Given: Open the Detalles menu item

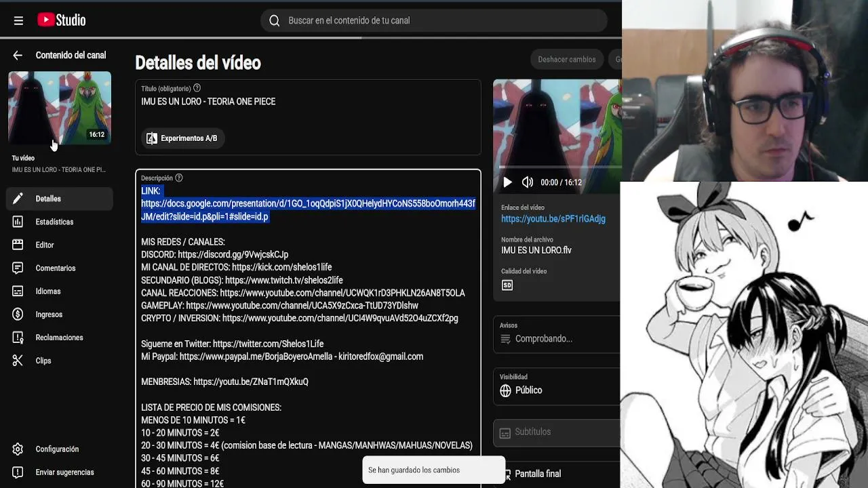Looking at the screenshot, I should tap(60, 199).
